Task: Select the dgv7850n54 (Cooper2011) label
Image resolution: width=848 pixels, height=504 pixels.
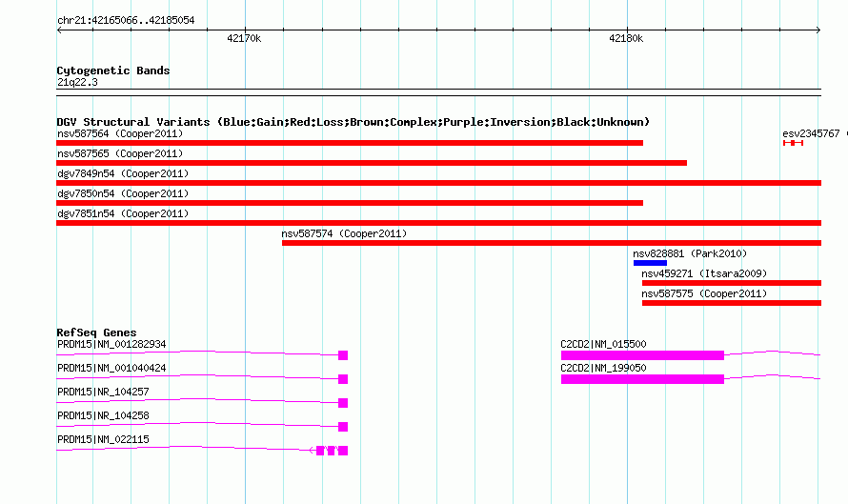Action: [123, 193]
